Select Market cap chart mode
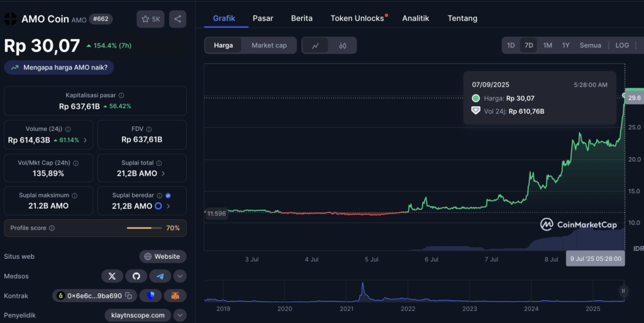This screenshot has width=644, height=323. pos(269,45)
